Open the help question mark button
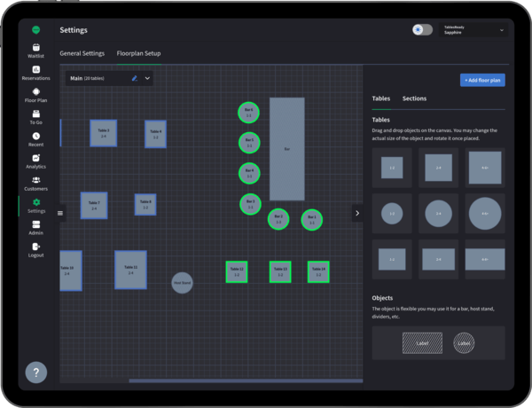The image size is (532, 408). pos(36,373)
